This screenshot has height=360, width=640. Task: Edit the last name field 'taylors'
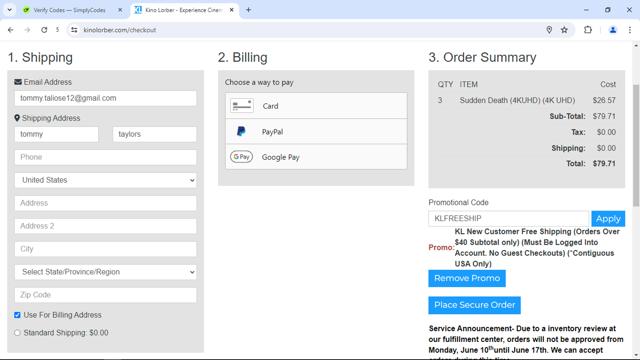click(x=154, y=134)
